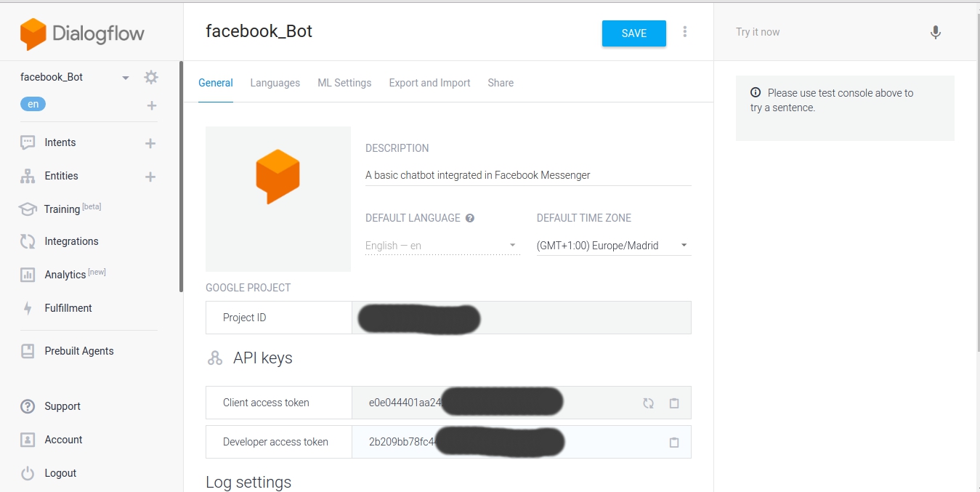This screenshot has width=980, height=492.
Task: Click the SAVE button
Action: (x=634, y=33)
